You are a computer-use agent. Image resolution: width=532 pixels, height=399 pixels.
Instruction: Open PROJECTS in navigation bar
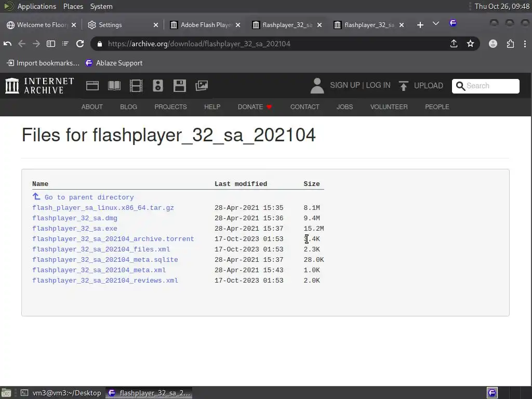coord(170,107)
